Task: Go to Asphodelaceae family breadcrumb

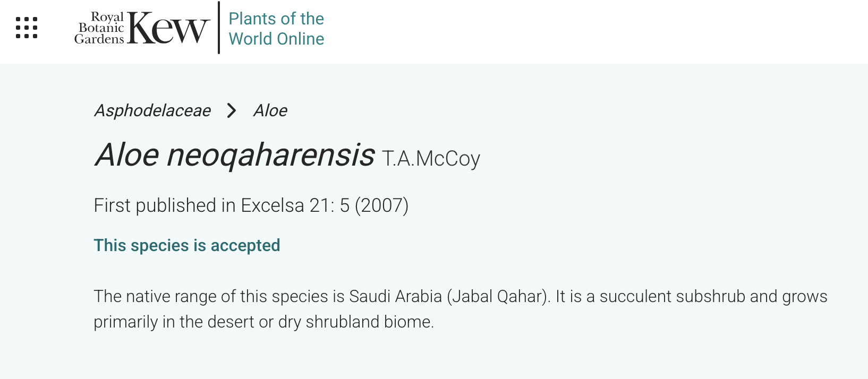Action: point(152,110)
